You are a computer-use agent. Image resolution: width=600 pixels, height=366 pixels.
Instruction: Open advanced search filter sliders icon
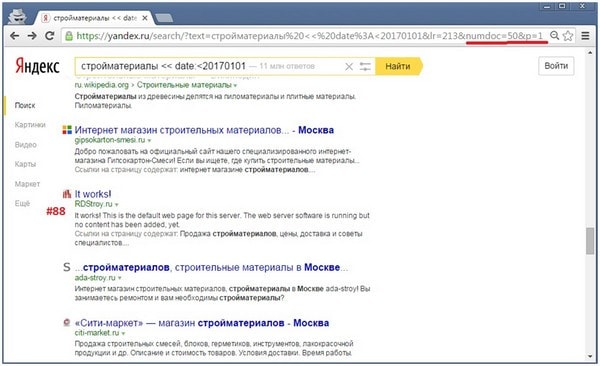[365, 67]
